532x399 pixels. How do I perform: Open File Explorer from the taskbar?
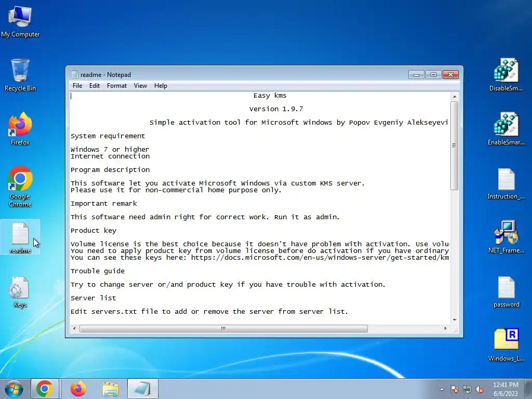click(x=111, y=389)
